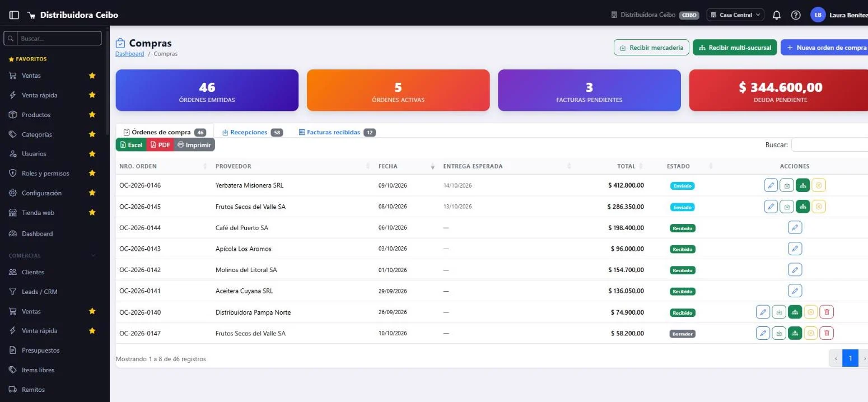This screenshot has width=868, height=402.
Task: Toggle the Configuración favorite star
Action: [x=92, y=193]
